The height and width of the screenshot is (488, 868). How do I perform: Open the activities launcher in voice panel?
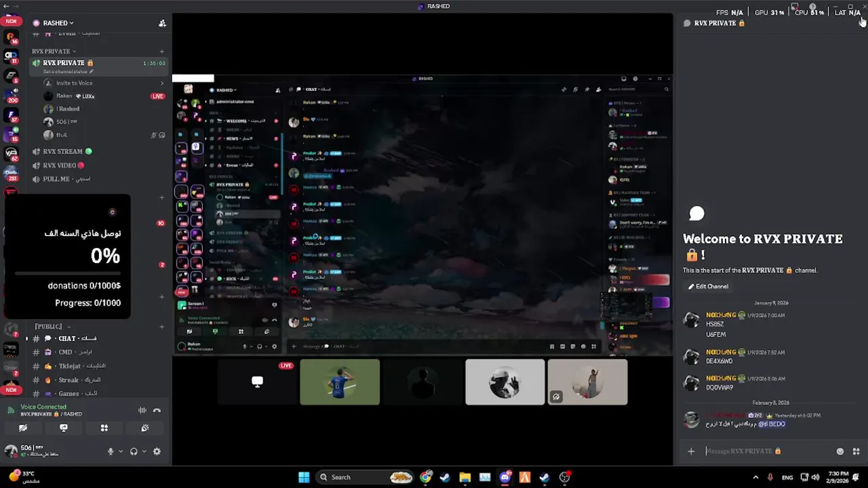tap(104, 428)
